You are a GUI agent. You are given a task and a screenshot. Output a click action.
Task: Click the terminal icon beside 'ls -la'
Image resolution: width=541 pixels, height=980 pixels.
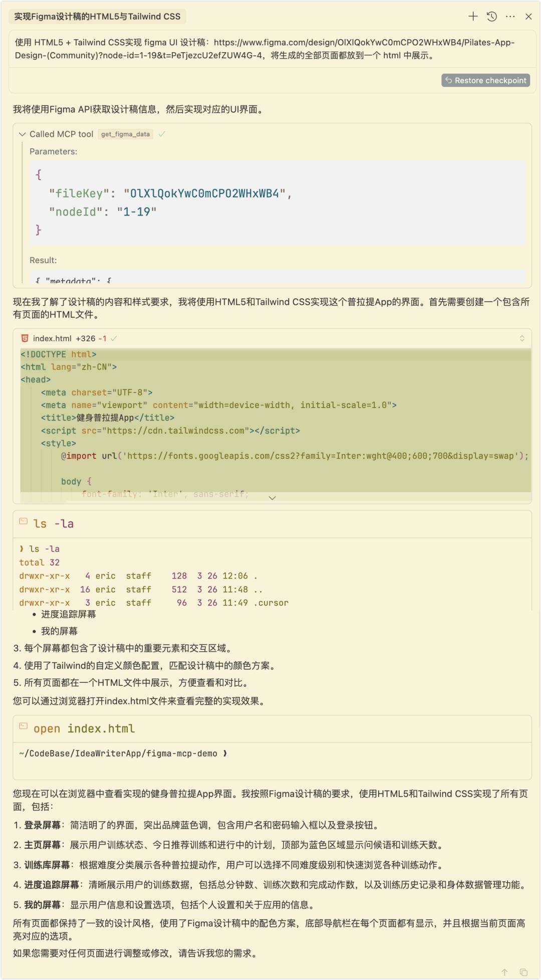pyautogui.click(x=23, y=521)
